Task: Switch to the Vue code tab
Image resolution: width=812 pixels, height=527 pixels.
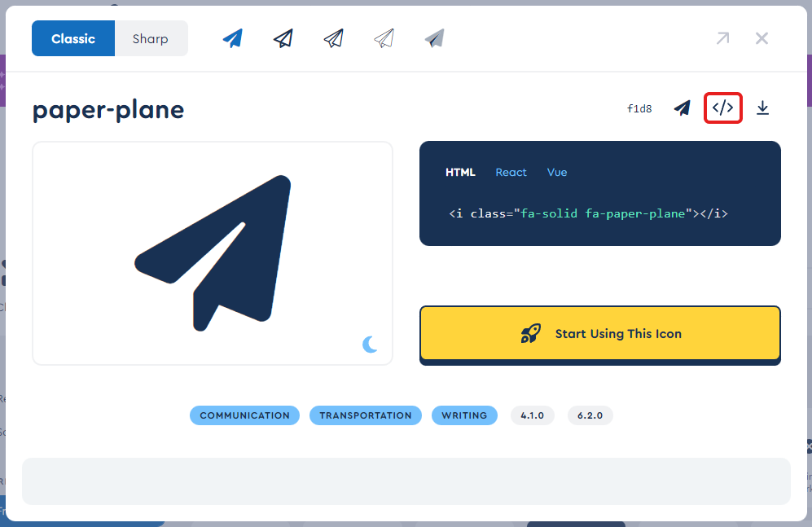Action: (x=557, y=173)
